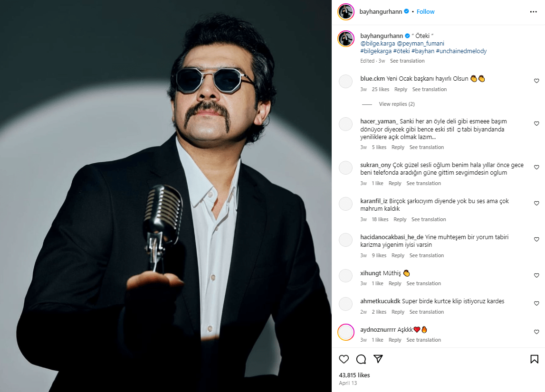This screenshot has height=392, width=545.
Task: Follow the bayhangurhann account
Action: (426, 11)
